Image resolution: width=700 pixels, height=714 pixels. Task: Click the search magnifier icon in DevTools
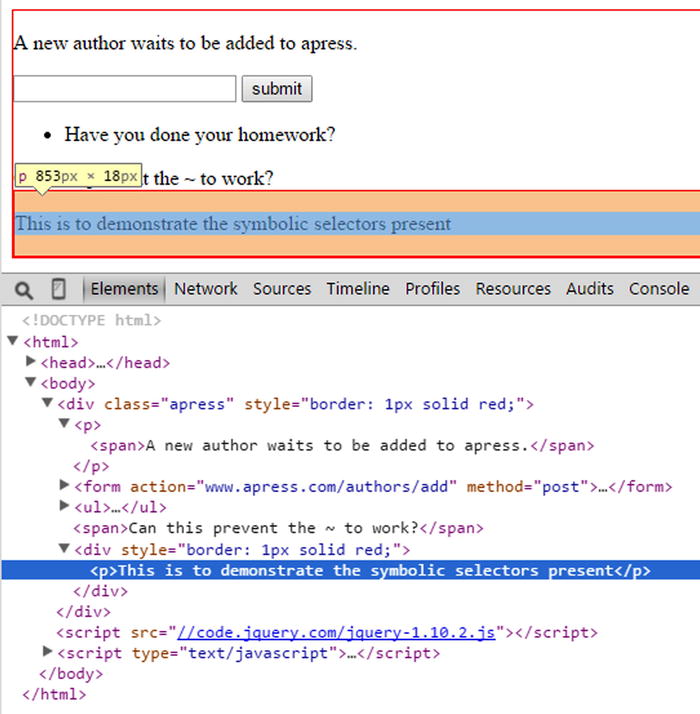click(x=24, y=290)
